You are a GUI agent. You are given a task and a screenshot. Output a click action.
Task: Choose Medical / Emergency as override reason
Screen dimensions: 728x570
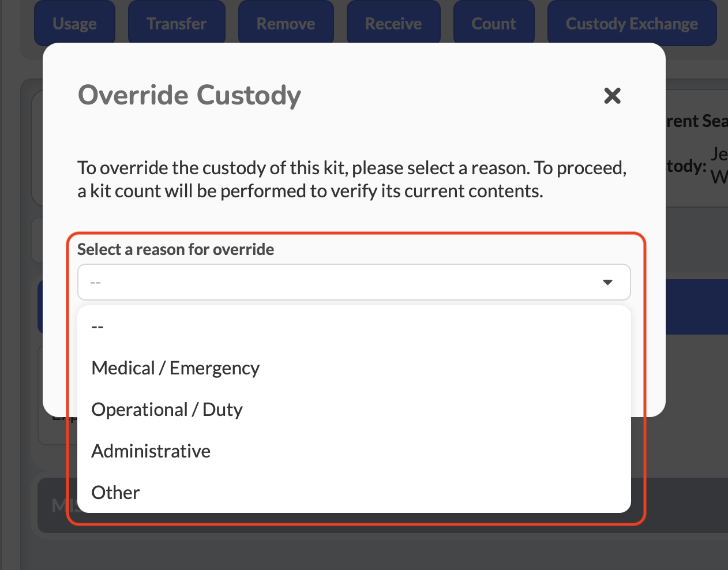(175, 368)
